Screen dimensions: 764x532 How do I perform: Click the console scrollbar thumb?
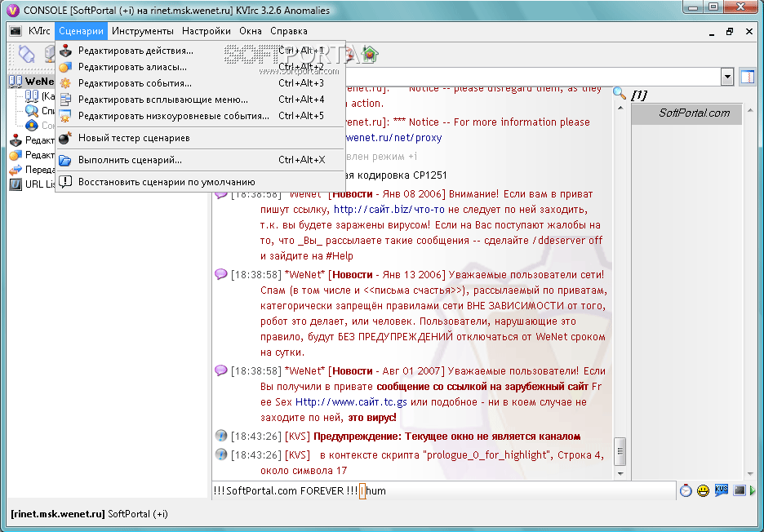point(620,451)
